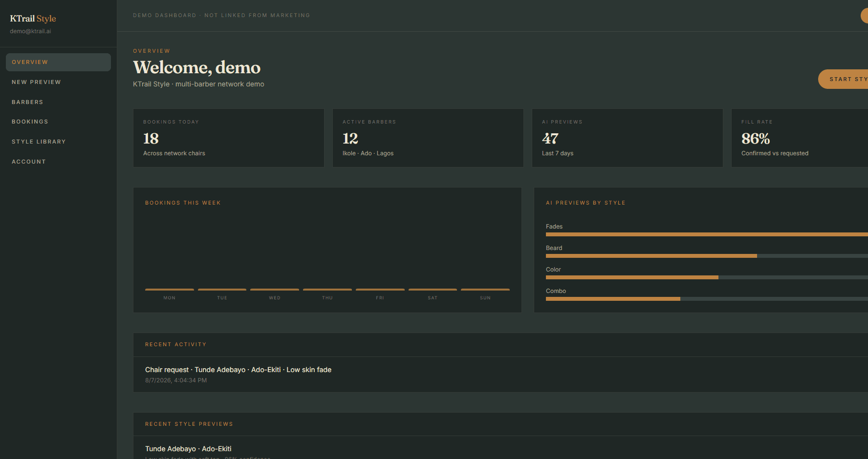Click the Welcome, demo heading
The width and height of the screenshot is (868, 459).
point(197,67)
